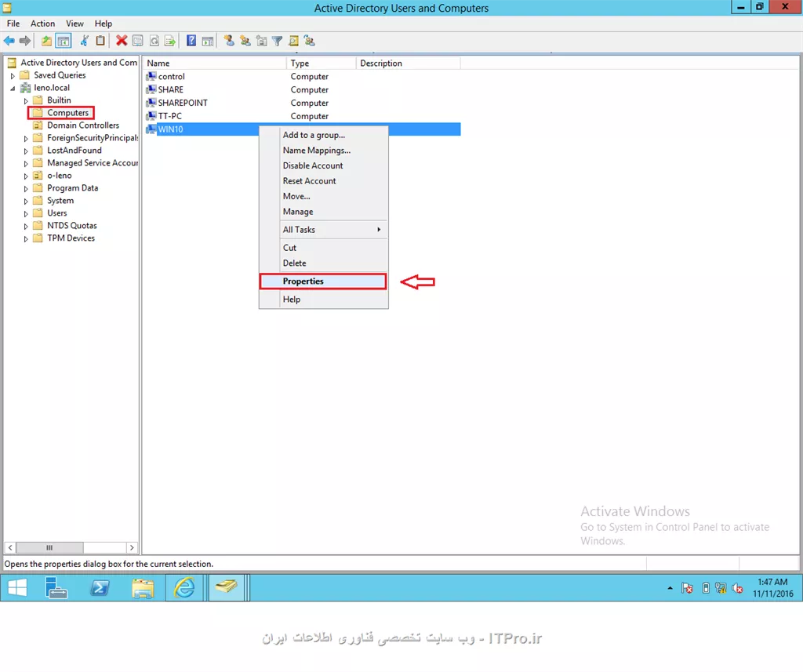The image size is (803, 672).
Task: Choose Delete in the context menu
Action: (x=323, y=263)
